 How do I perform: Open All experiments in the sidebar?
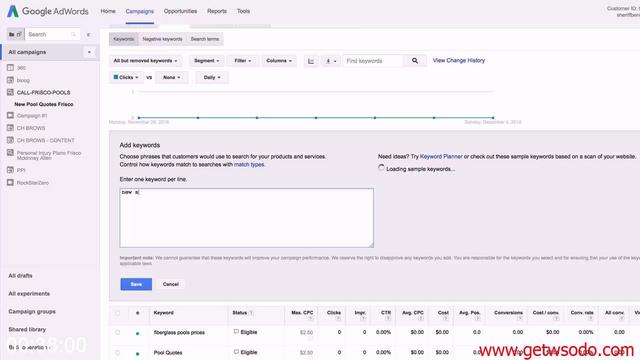(x=29, y=293)
